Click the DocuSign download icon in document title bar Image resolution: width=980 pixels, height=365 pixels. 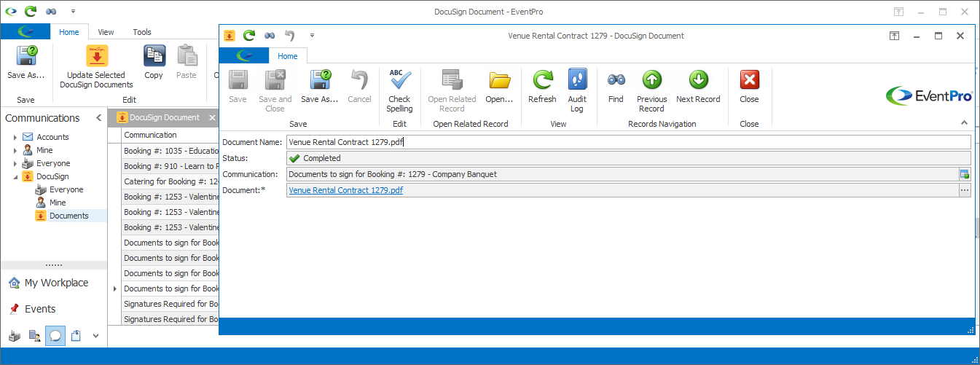coord(230,35)
